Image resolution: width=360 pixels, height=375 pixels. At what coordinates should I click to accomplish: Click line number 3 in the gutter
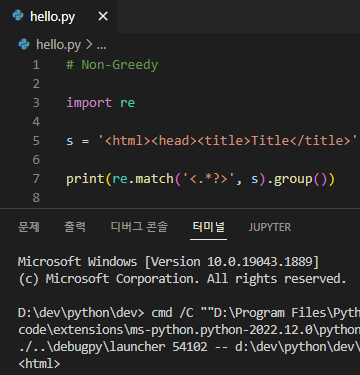click(36, 103)
